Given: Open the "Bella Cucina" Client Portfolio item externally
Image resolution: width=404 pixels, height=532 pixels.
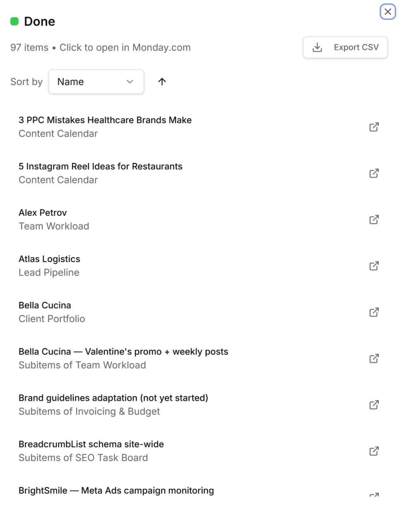Looking at the screenshot, I should click(x=374, y=312).
